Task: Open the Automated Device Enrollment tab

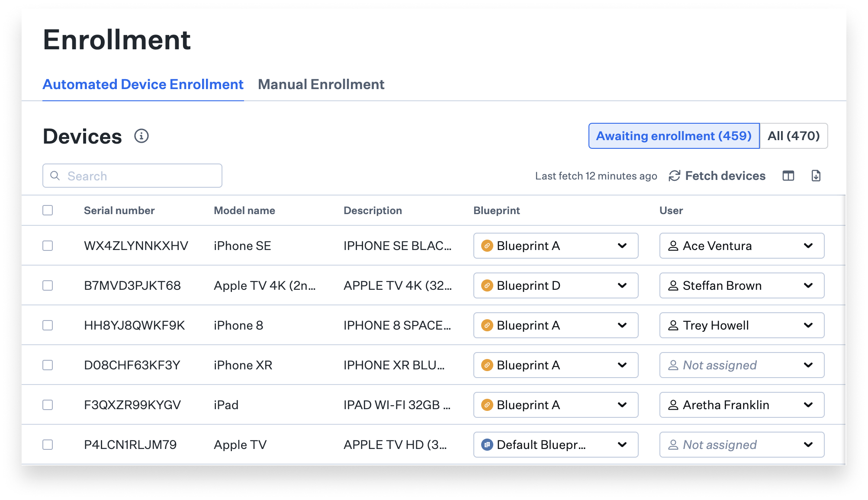Action: click(x=143, y=84)
